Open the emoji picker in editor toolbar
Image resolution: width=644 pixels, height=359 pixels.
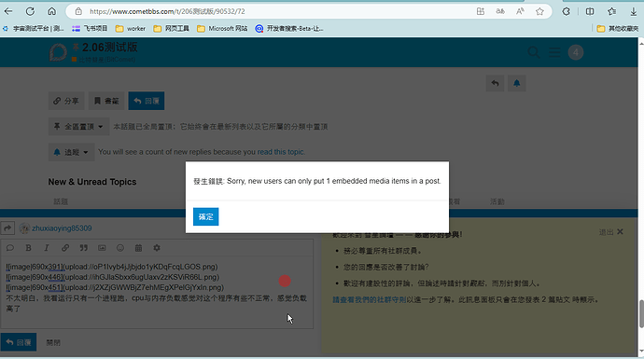click(119, 248)
